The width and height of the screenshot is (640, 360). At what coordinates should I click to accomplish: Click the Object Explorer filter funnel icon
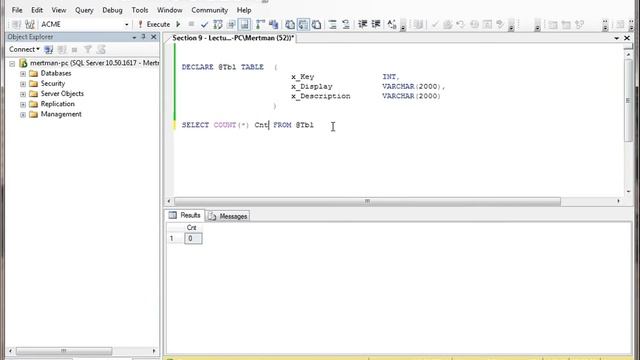87,50
